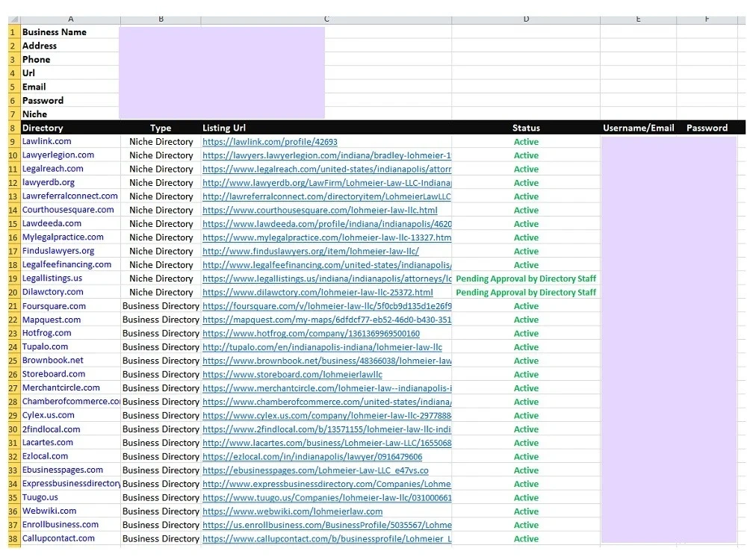Click the select-all corner of the sheet
The height and width of the screenshot is (560, 747).
(13, 19)
